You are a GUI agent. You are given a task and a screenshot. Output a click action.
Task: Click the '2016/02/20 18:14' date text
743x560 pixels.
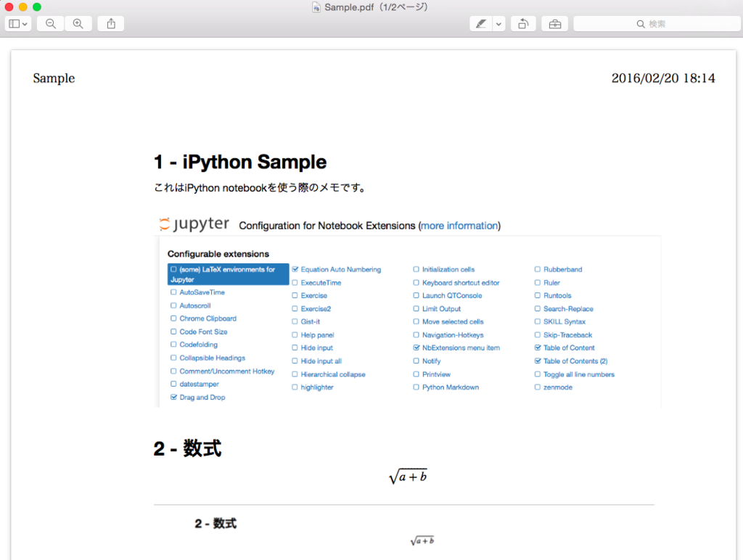tap(663, 78)
